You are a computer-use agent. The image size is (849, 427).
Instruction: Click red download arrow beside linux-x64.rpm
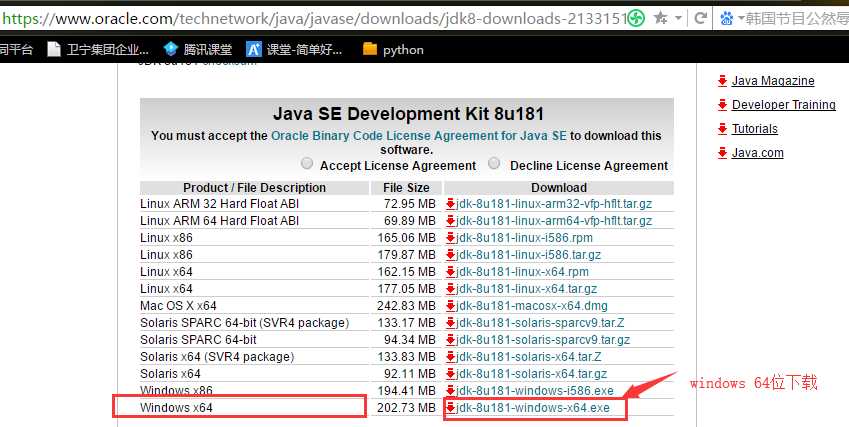tap(450, 272)
